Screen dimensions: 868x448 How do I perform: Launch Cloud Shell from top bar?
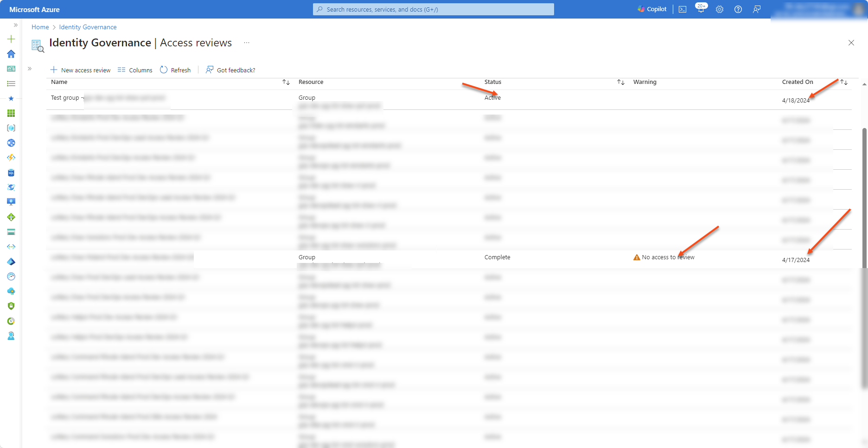[683, 9]
